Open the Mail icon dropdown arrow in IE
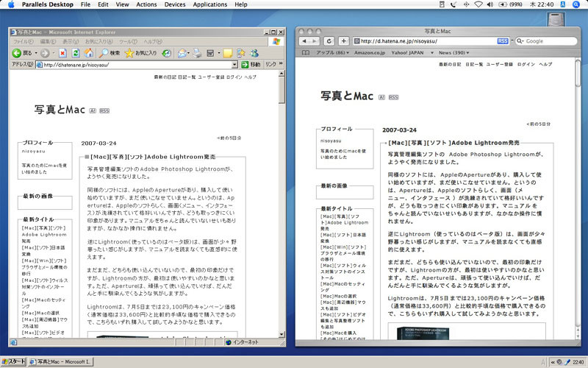 click(x=188, y=53)
